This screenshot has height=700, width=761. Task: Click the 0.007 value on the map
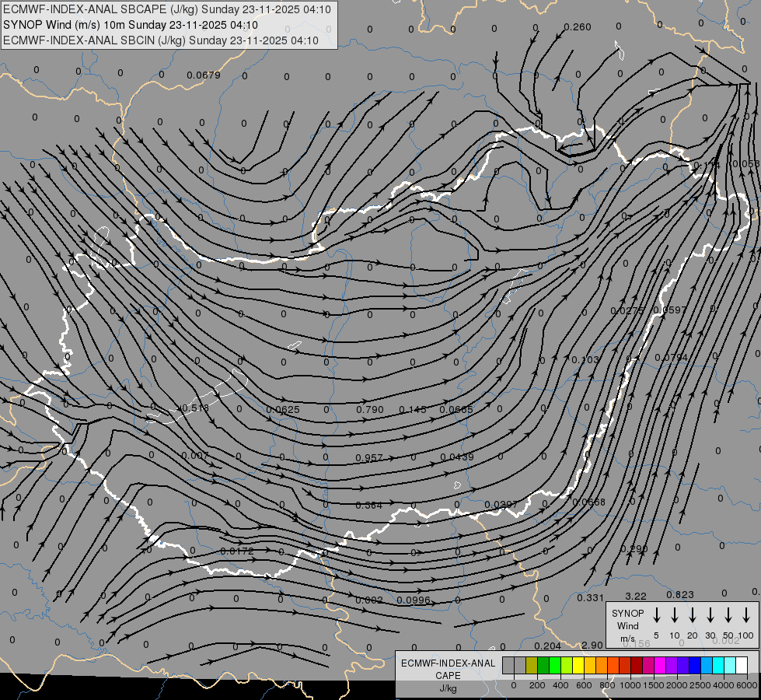point(194,455)
